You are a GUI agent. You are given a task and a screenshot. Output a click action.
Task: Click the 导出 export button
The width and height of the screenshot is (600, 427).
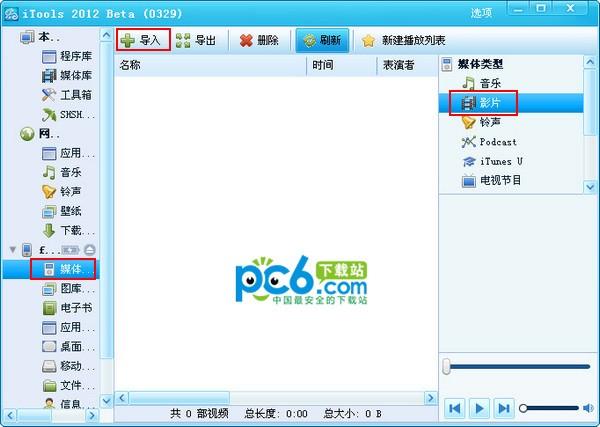(196, 40)
